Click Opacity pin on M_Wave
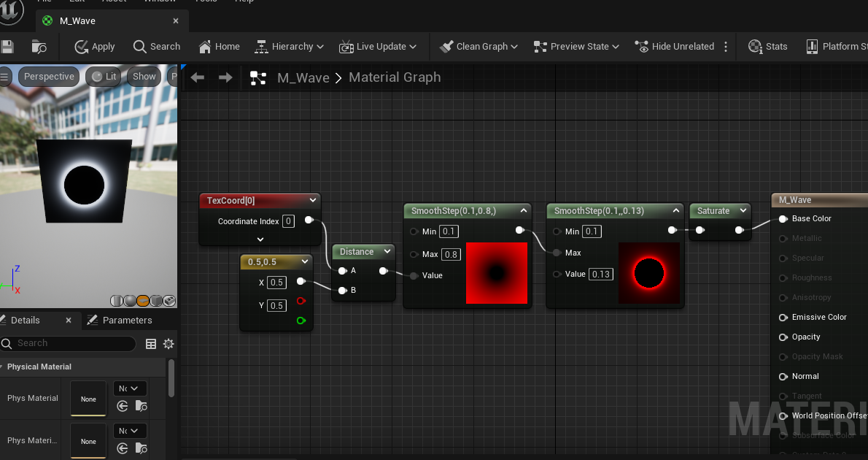This screenshot has width=868, height=460. point(783,337)
